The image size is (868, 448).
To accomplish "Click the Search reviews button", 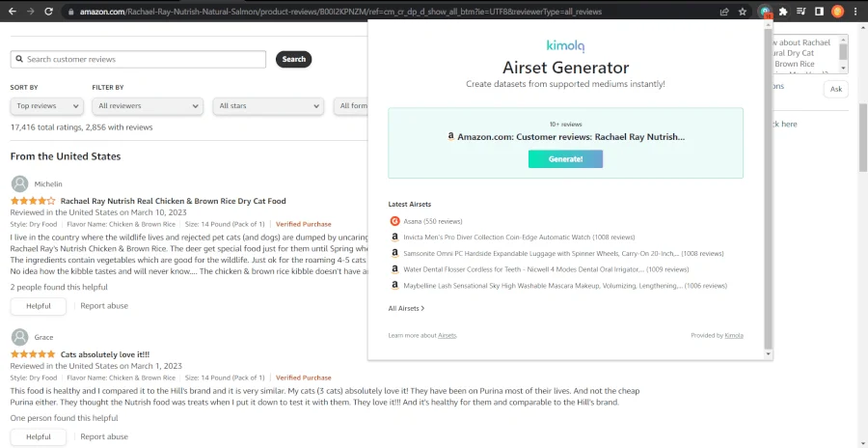I will coord(293,59).
